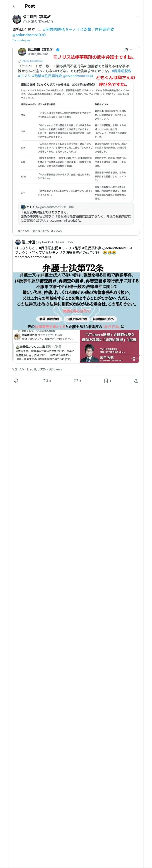The height and width of the screenshot is (868, 152).
Task: Open the three-dot menu in the embedded tweet
Action: point(132,50)
